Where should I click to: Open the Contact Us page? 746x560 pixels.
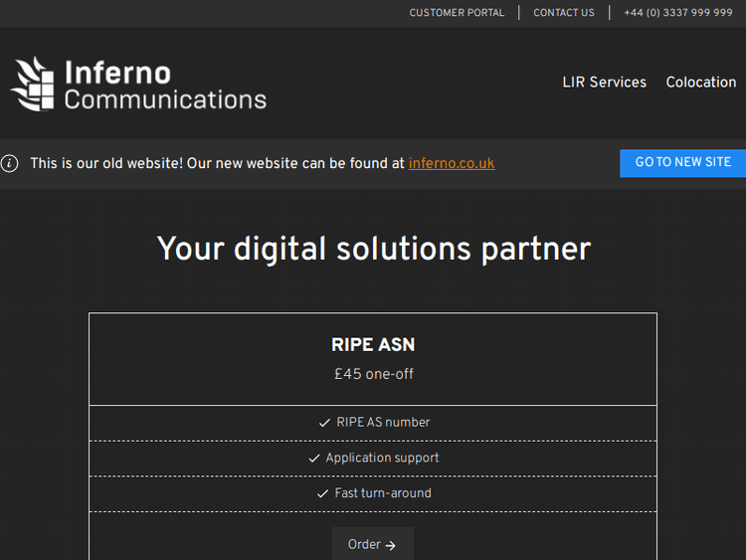pos(564,13)
